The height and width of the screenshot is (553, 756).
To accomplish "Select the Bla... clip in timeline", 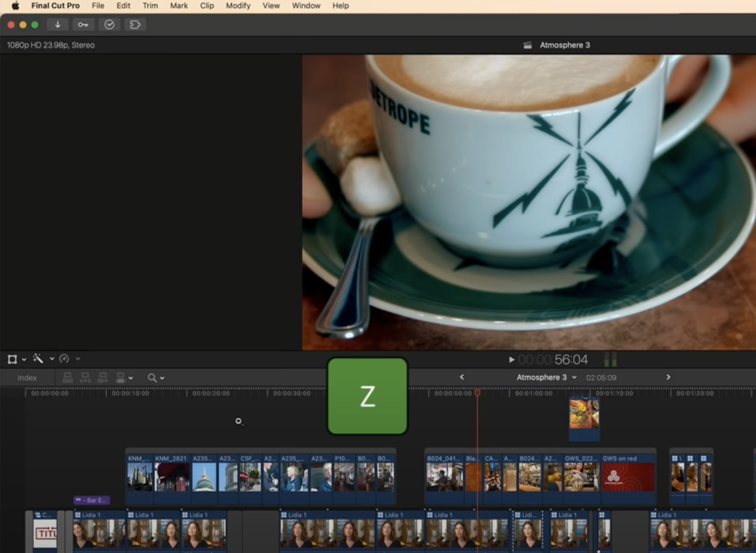I will click(x=473, y=479).
